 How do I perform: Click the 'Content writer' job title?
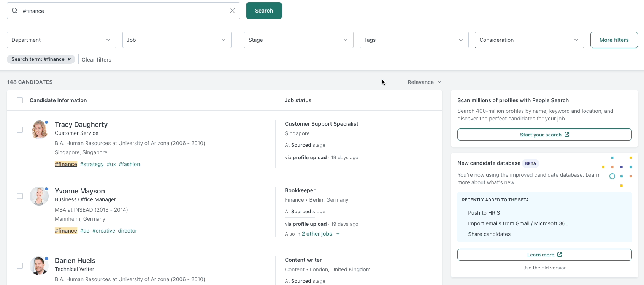303,260
